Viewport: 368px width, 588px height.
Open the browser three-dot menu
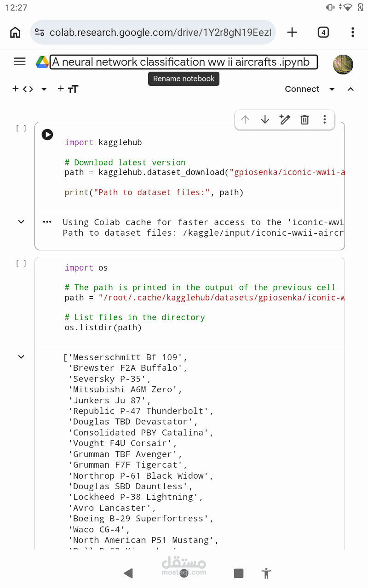point(352,32)
